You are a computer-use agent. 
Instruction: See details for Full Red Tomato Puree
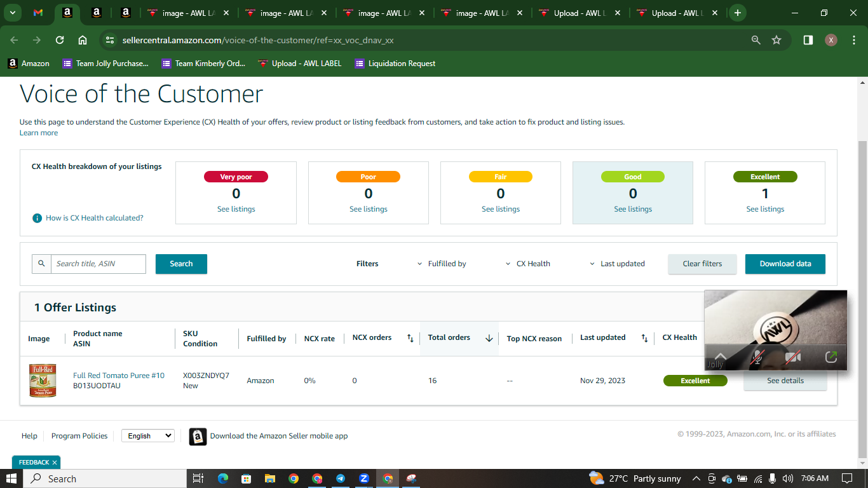coord(785,381)
